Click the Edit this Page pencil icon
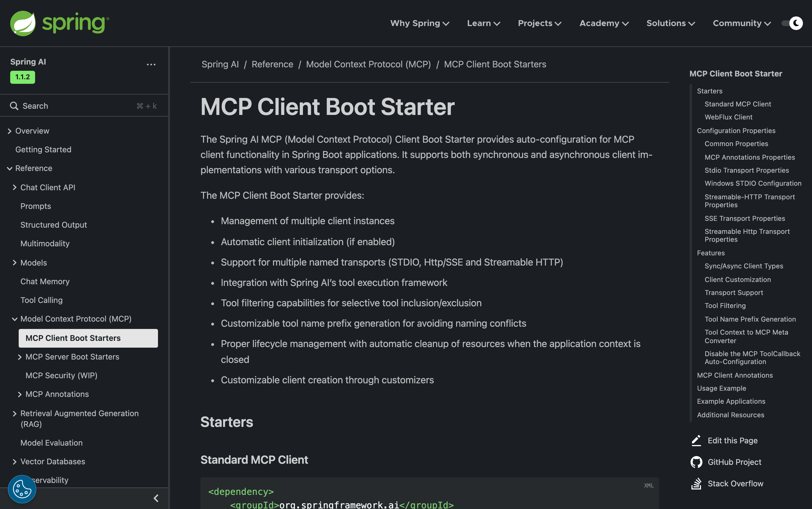The image size is (812, 509). click(696, 440)
